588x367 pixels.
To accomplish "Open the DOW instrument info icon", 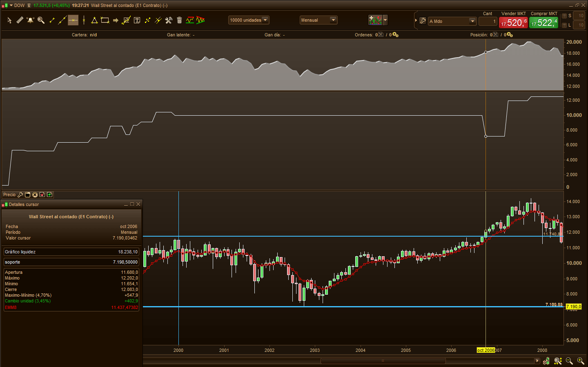I will pos(29,5).
